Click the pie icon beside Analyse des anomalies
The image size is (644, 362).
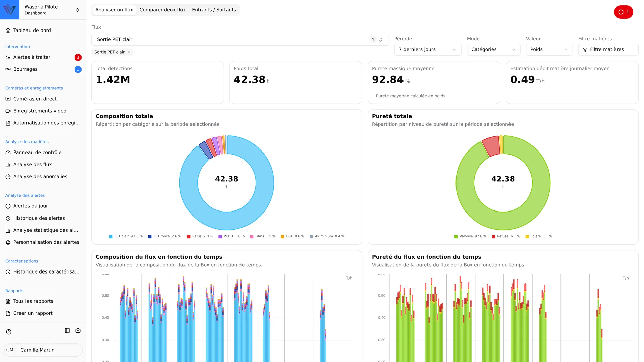click(8, 177)
